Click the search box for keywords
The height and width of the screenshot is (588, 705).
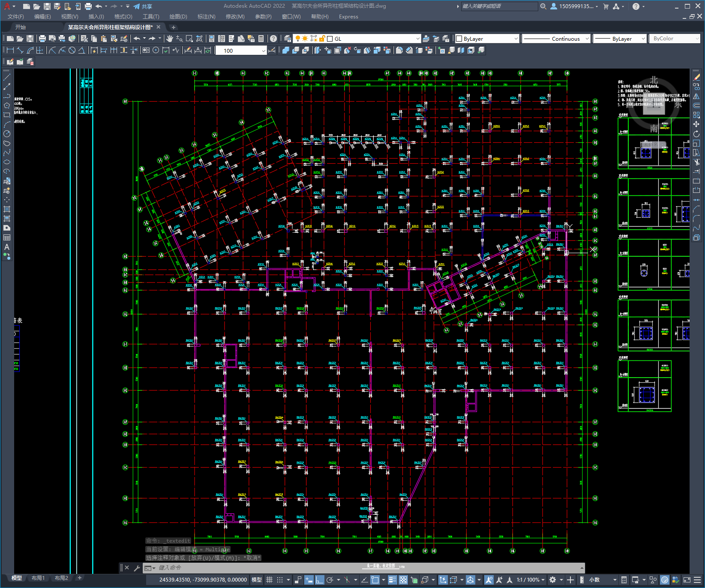[499, 6]
